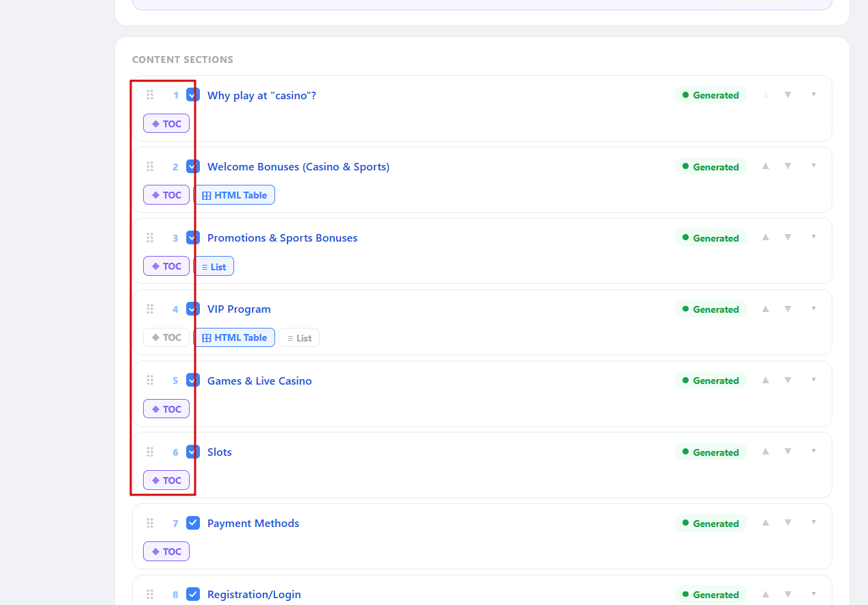
Task: Expand the Slots section
Action: click(x=813, y=451)
